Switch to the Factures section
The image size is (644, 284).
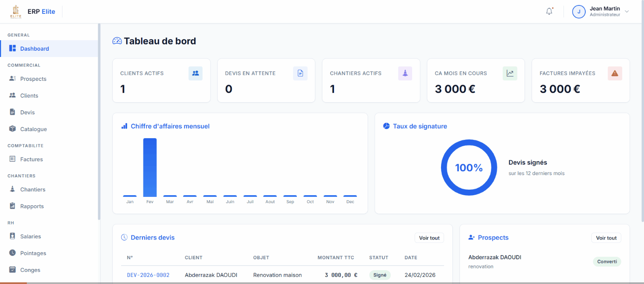[31, 159]
